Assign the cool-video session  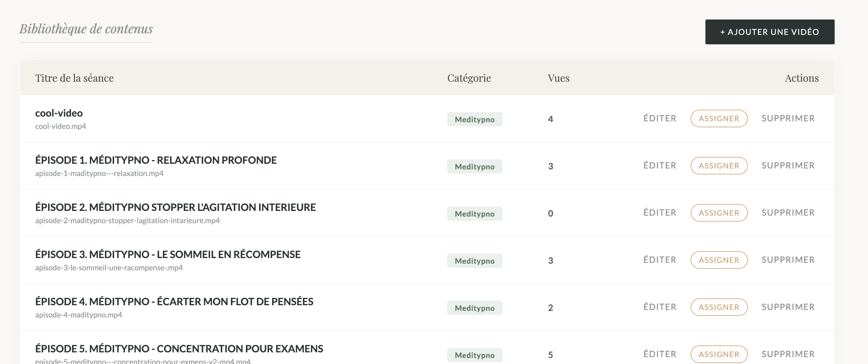click(x=719, y=119)
